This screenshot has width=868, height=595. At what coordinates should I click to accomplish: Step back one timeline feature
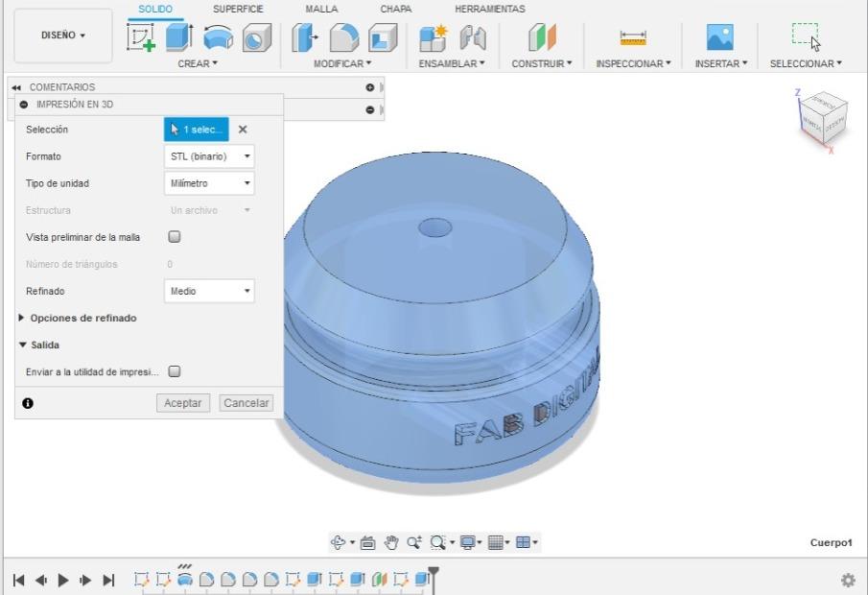click(x=41, y=580)
